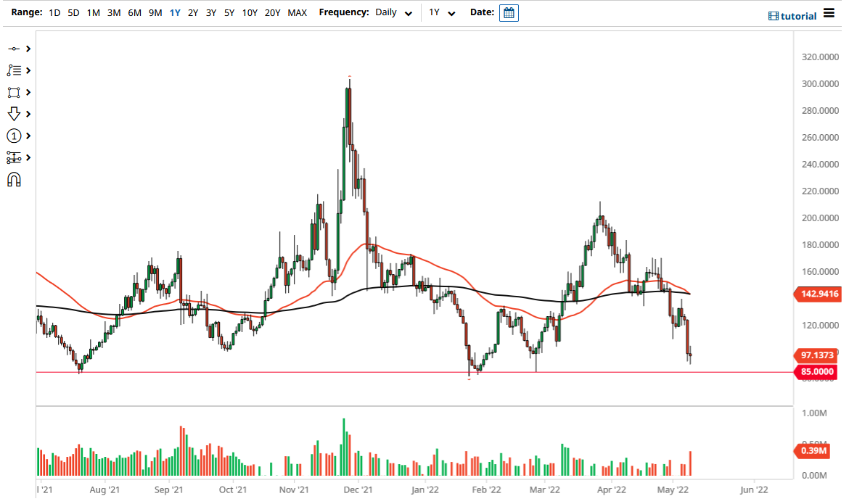Open the pattern measurement tool
This screenshot has height=504, width=849.
(x=13, y=157)
